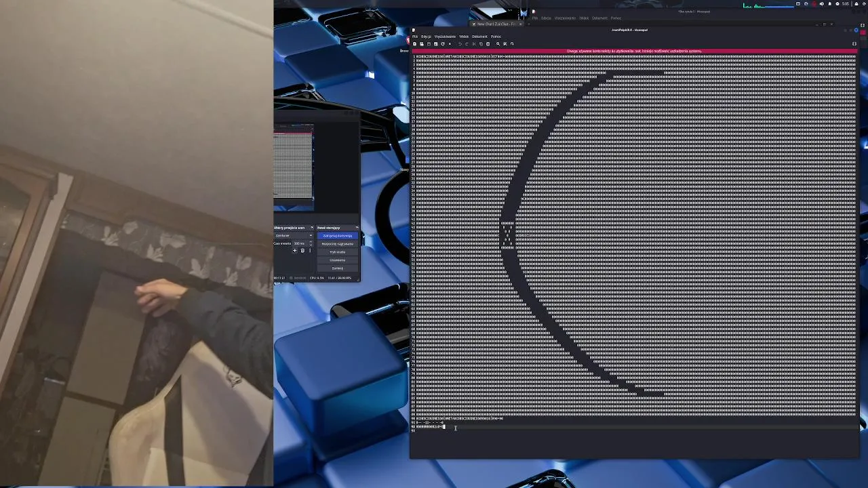868x488 pixels.
Task: Open the Pomoc menu in front Mousepad window
Action: 496,37
